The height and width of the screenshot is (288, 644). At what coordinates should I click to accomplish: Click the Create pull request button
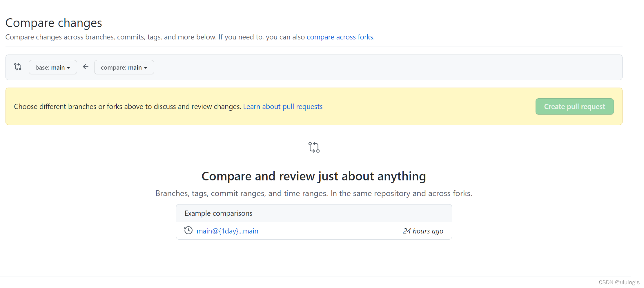[x=574, y=106]
